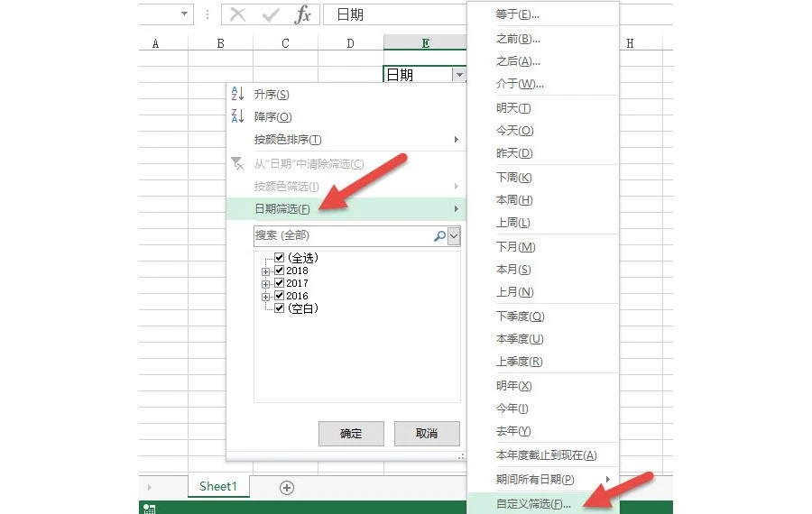Click the sort descending Z-A icon
Screen dimensions: 812x514
point(237,116)
